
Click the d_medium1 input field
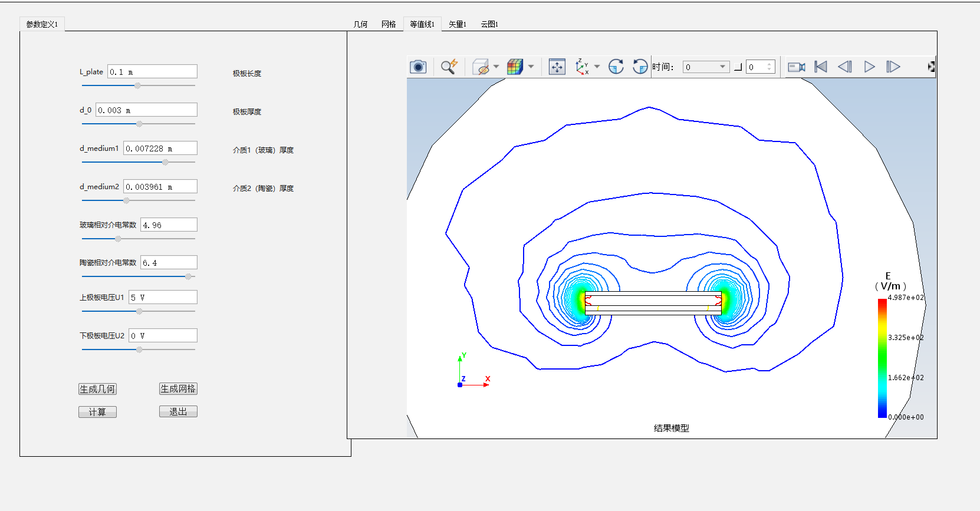(160, 149)
